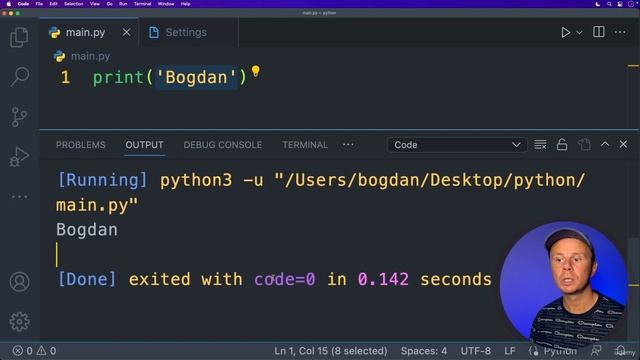Change end of line sequence LF
This screenshot has width=640, height=360.
click(510, 351)
